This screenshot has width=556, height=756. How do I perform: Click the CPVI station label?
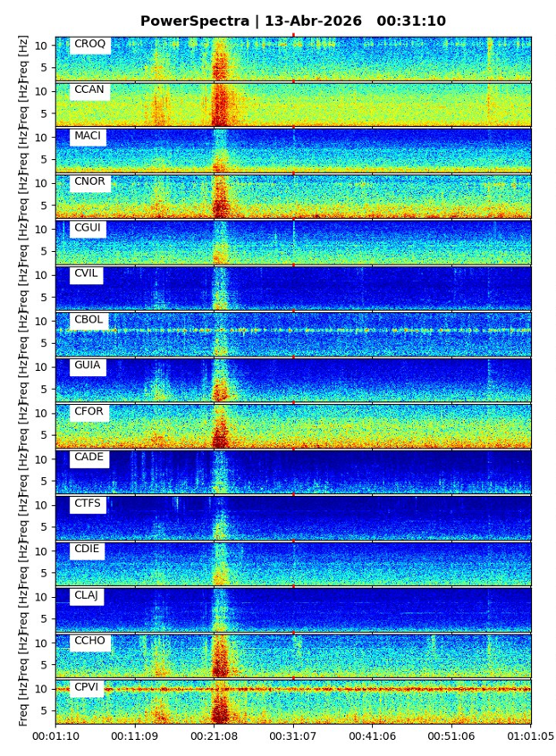pos(87,688)
